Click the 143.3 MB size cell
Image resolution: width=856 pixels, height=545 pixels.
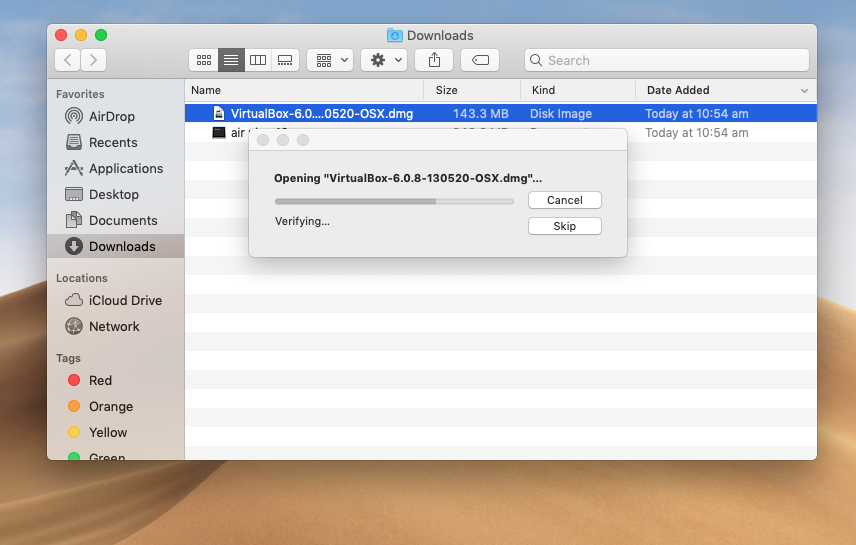(x=480, y=114)
